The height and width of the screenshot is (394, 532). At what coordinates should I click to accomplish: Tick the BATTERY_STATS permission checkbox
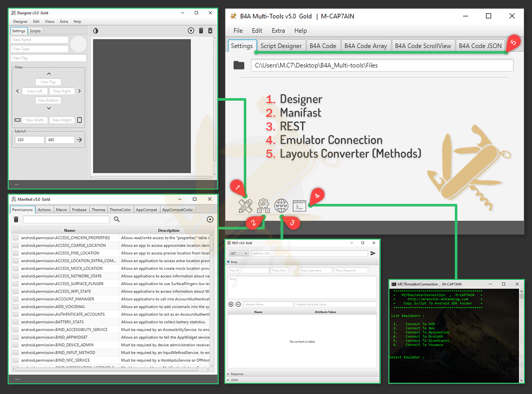[16, 322]
